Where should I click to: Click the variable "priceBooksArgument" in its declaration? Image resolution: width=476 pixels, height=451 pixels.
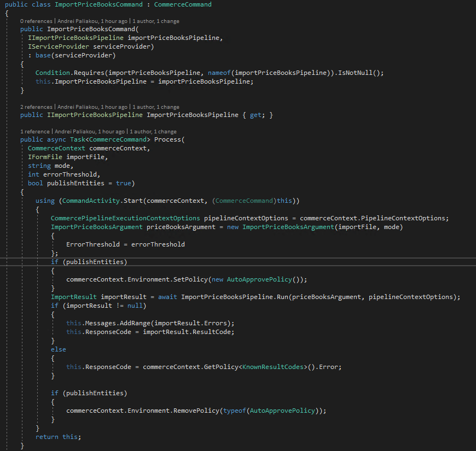(x=181, y=227)
